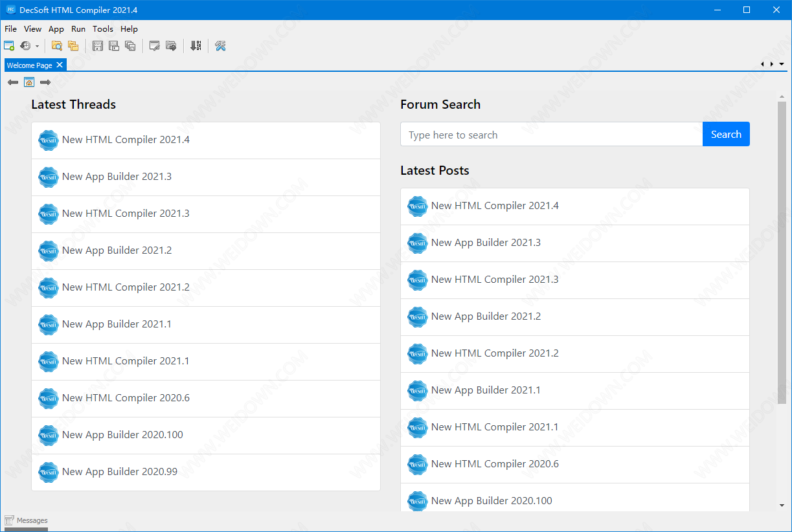Open post New HTML Compiler 2021.3 in Latest Posts
This screenshot has width=792, height=532.
tap(575, 280)
